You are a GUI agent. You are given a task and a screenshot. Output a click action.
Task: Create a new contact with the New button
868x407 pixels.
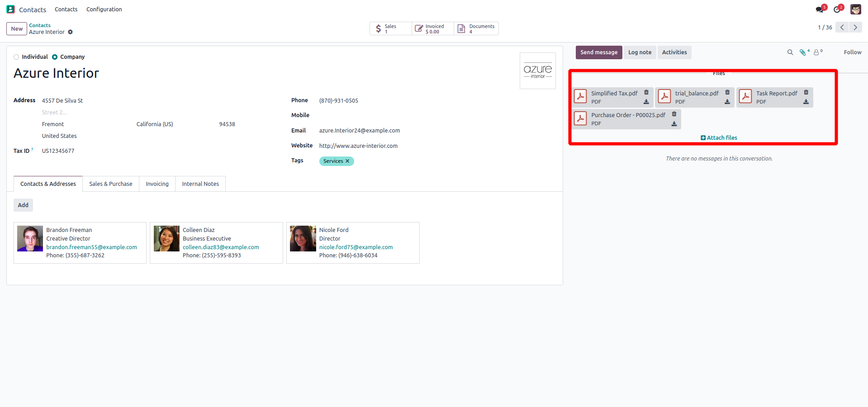[17, 28]
